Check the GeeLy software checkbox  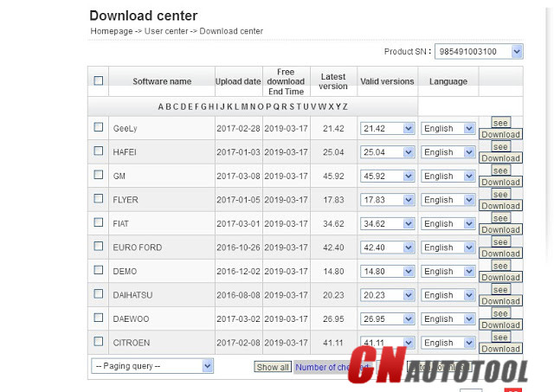tap(99, 127)
